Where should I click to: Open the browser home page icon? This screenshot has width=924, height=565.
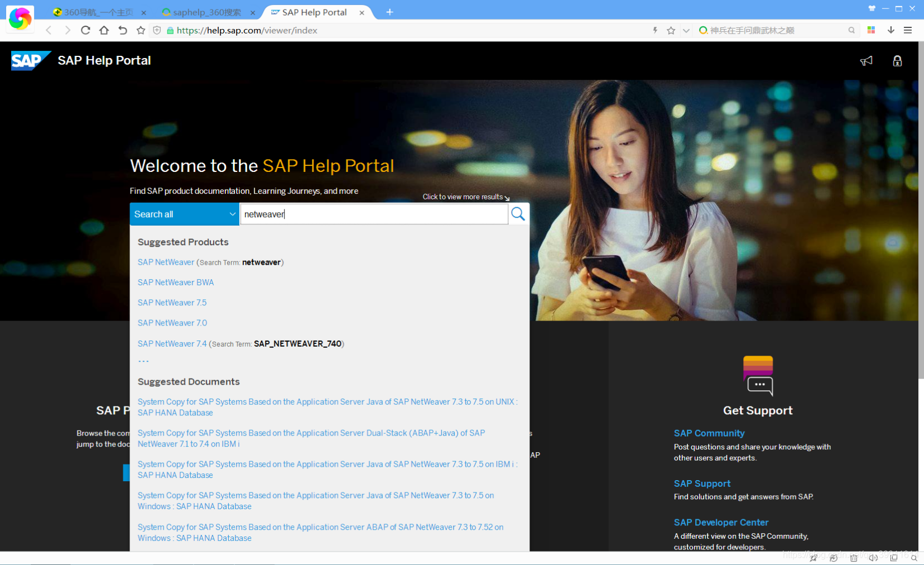104,30
